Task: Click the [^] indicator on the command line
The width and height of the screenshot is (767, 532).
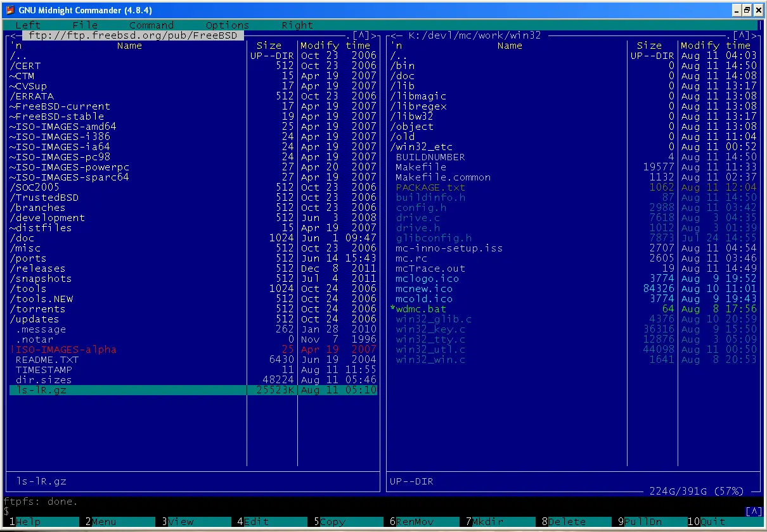Action: click(754, 511)
